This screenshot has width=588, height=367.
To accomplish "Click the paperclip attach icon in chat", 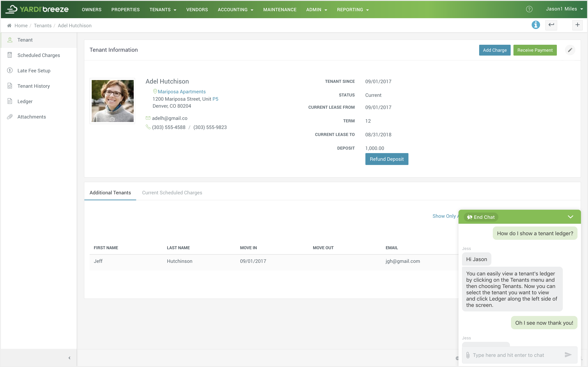I will click(x=468, y=355).
